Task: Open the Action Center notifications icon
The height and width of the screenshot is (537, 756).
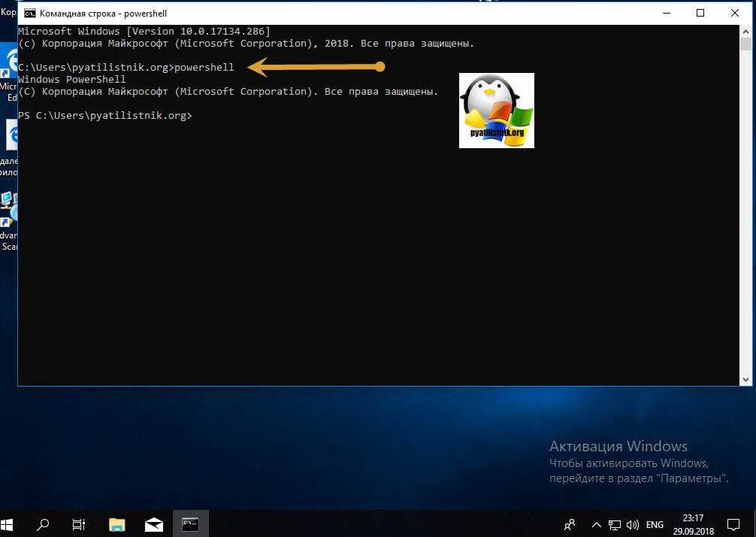Action: [x=732, y=524]
